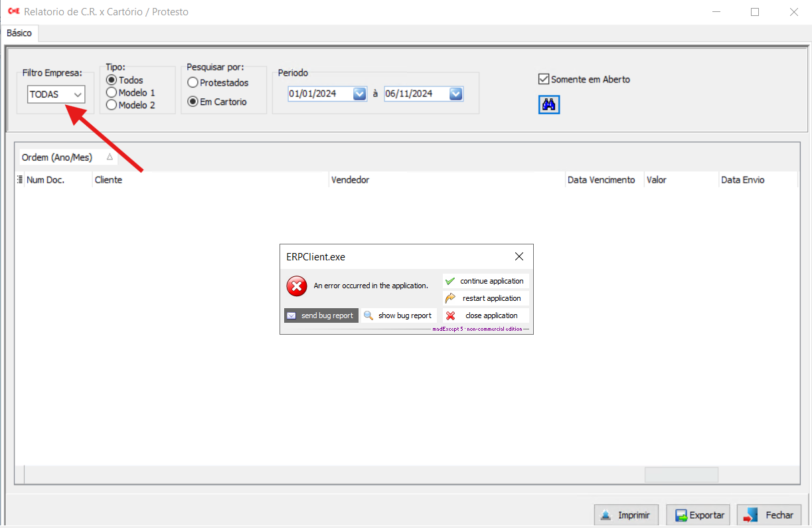Viewport: 812px width, 528px height.
Task: Click continue application in error dialog
Action: click(485, 281)
